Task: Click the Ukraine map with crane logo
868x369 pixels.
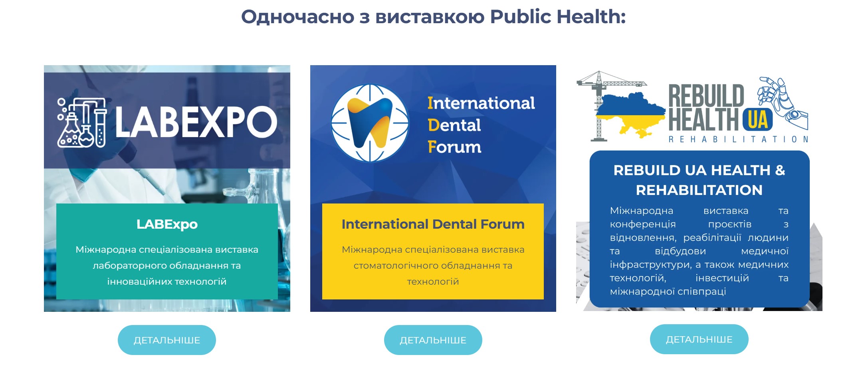Action: pyautogui.click(x=621, y=106)
